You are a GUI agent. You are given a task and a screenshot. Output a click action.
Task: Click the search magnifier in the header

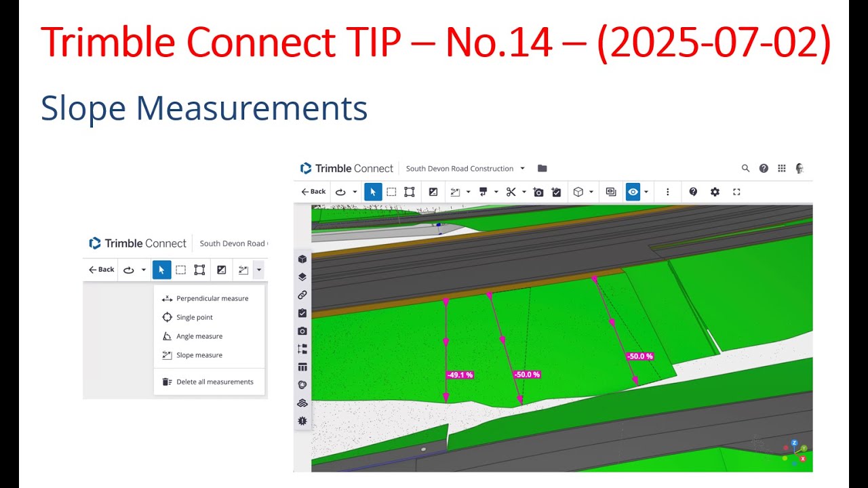pos(745,168)
